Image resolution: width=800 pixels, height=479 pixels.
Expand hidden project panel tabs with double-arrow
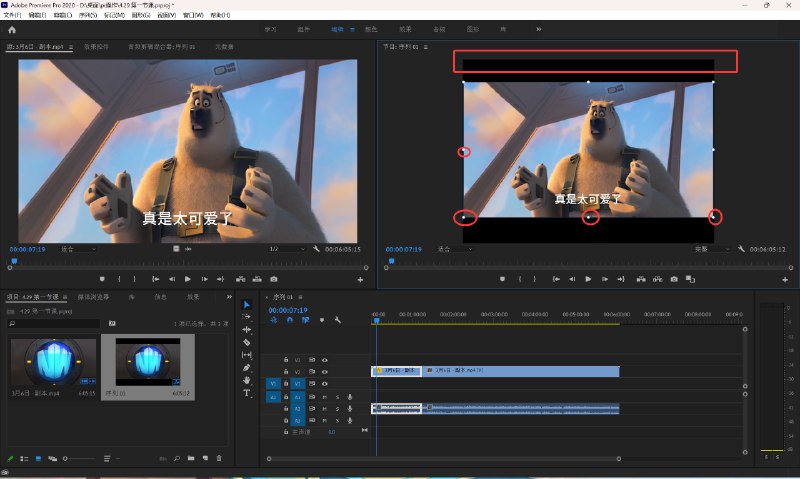[x=227, y=297]
